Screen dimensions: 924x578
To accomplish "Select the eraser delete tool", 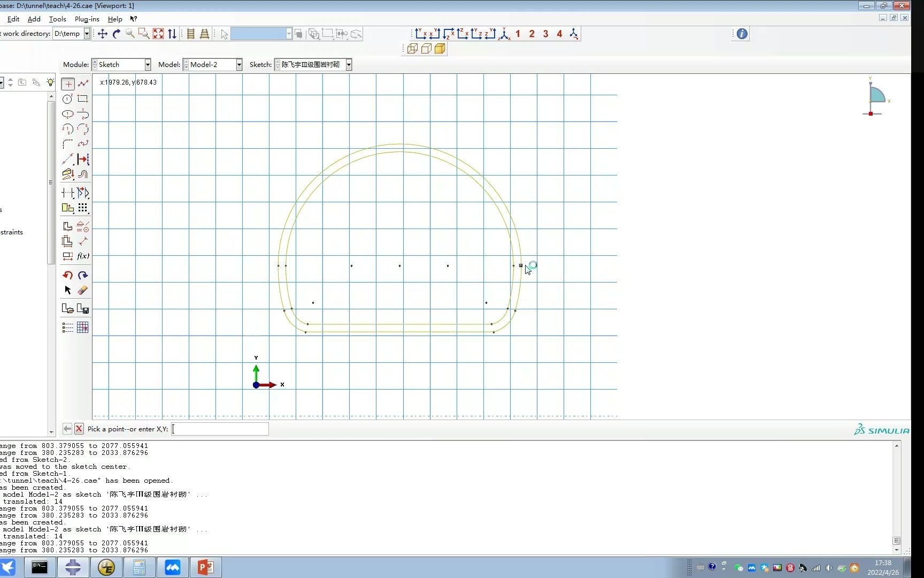I will 83,290.
